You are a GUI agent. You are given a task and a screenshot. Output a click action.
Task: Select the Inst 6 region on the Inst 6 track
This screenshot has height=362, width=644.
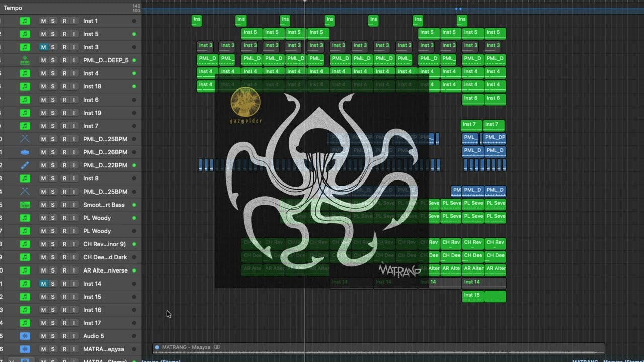coord(473,100)
